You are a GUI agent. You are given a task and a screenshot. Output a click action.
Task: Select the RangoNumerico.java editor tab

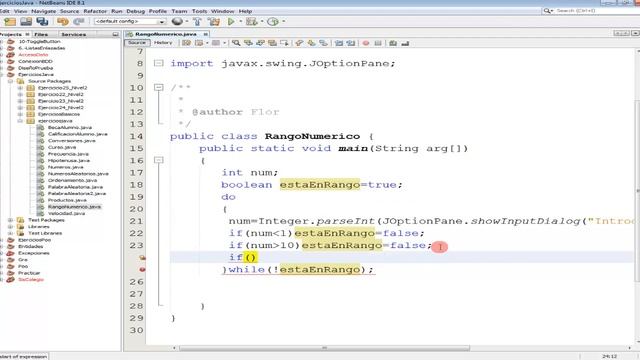[165, 34]
